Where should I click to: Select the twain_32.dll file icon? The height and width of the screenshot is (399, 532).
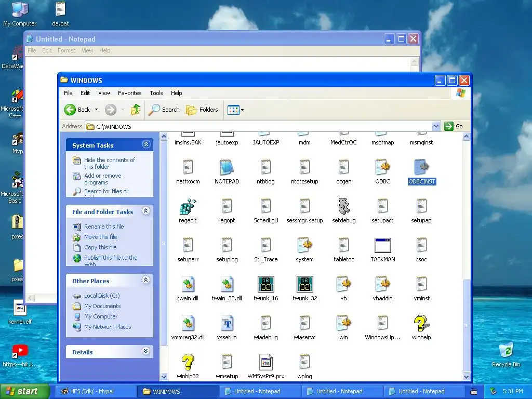click(227, 284)
